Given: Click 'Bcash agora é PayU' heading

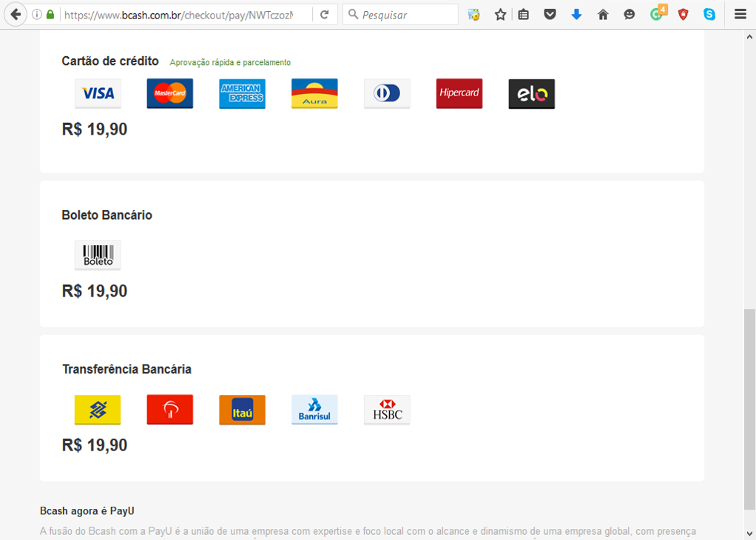Looking at the screenshot, I should coord(87,511).
